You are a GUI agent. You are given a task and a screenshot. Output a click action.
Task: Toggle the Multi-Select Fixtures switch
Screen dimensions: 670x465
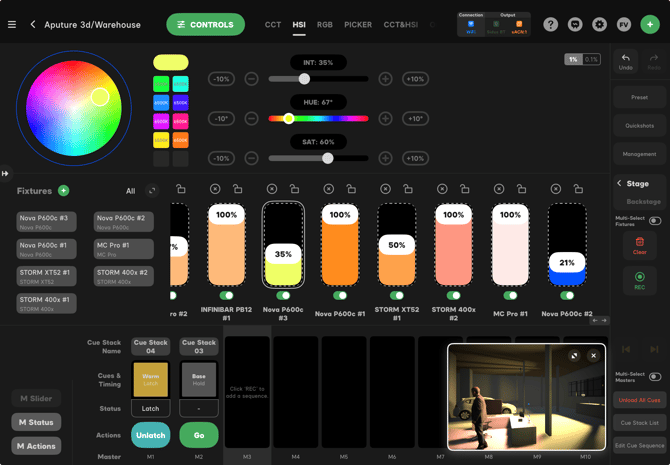[655, 221]
